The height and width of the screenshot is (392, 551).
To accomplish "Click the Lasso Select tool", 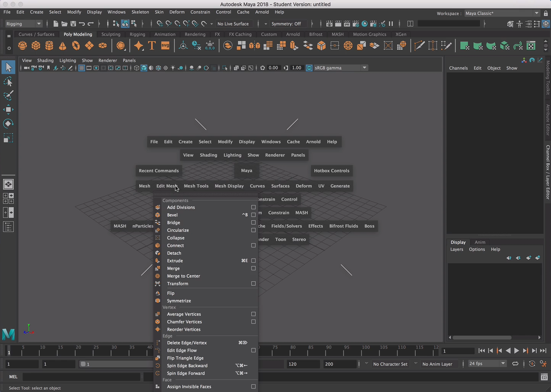I will 8,82.
